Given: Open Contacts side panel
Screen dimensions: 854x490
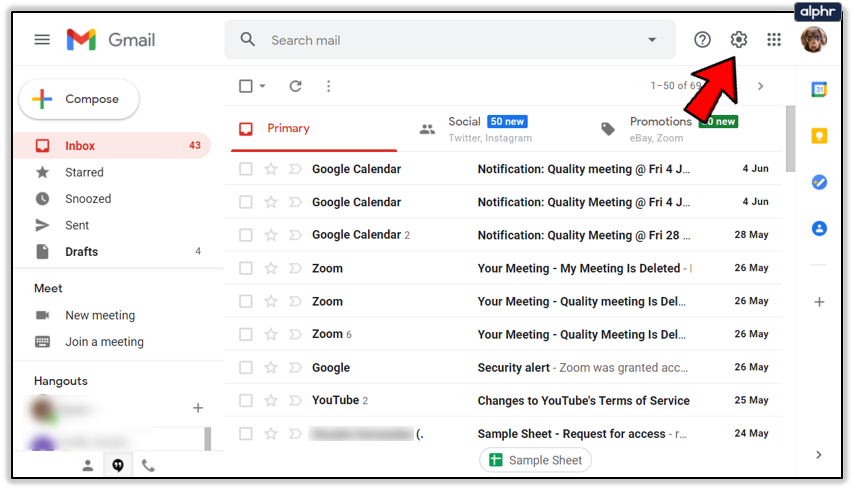Looking at the screenshot, I should [x=819, y=228].
